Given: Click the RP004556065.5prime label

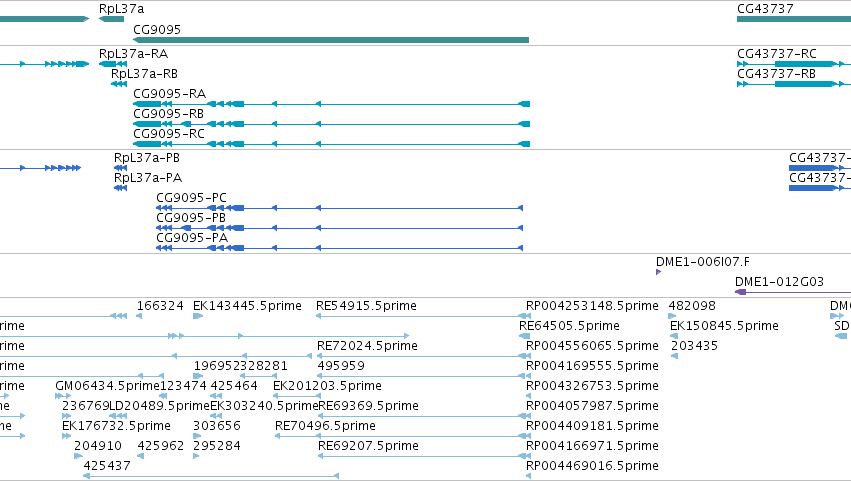Looking at the screenshot, I should click(592, 346).
